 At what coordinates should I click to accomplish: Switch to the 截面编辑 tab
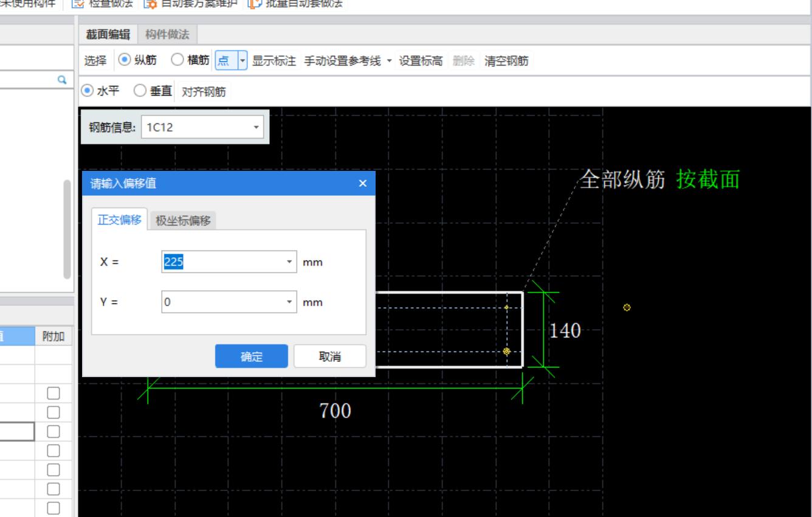(108, 35)
